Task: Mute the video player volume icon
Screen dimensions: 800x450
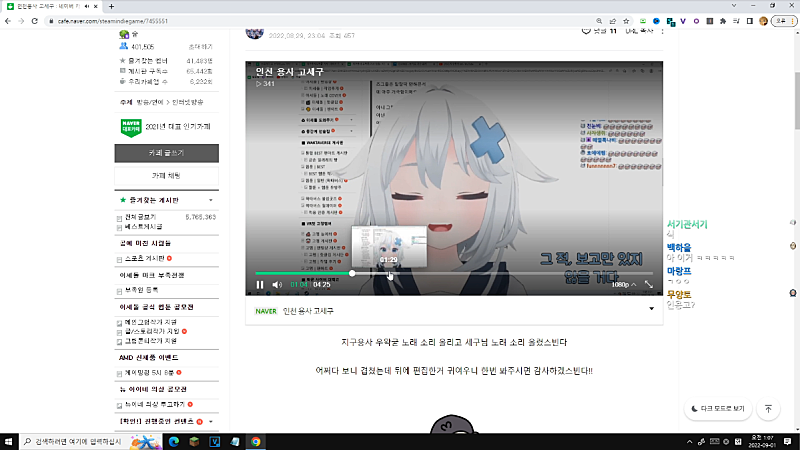Action: pyautogui.click(x=277, y=285)
